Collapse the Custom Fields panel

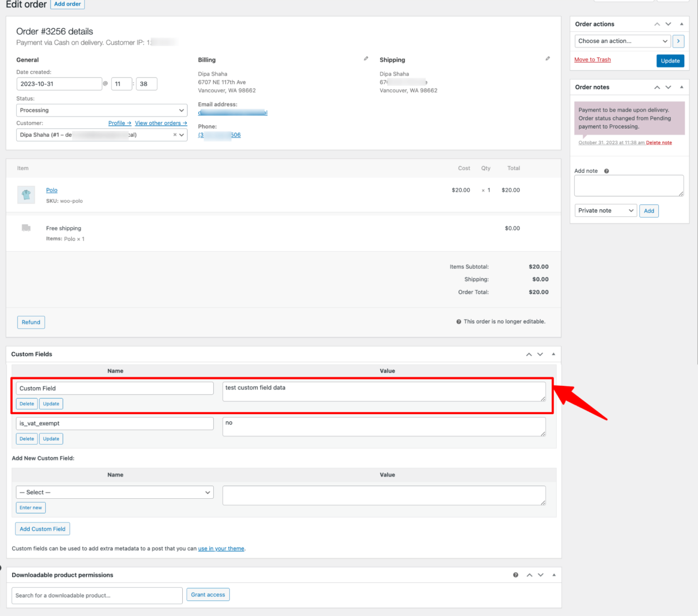pos(553,354)
